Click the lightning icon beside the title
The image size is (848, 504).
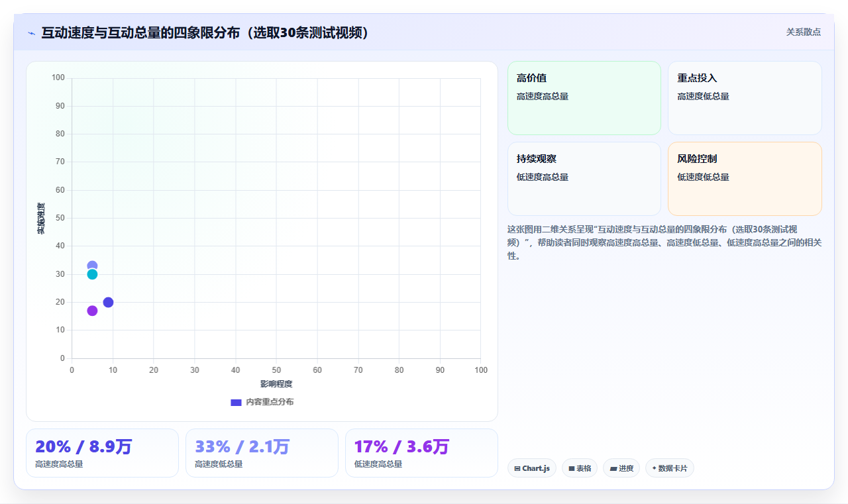[31, 33]
